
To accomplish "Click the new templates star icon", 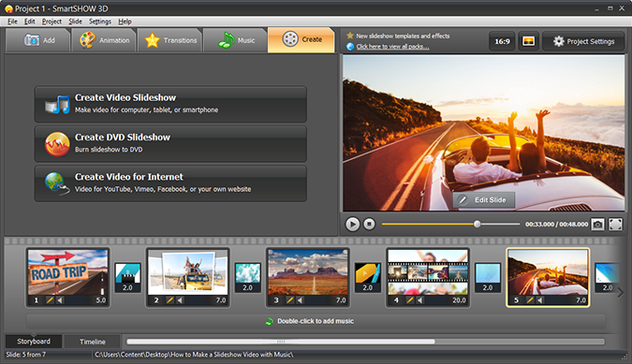I will (x=350, y=36).
